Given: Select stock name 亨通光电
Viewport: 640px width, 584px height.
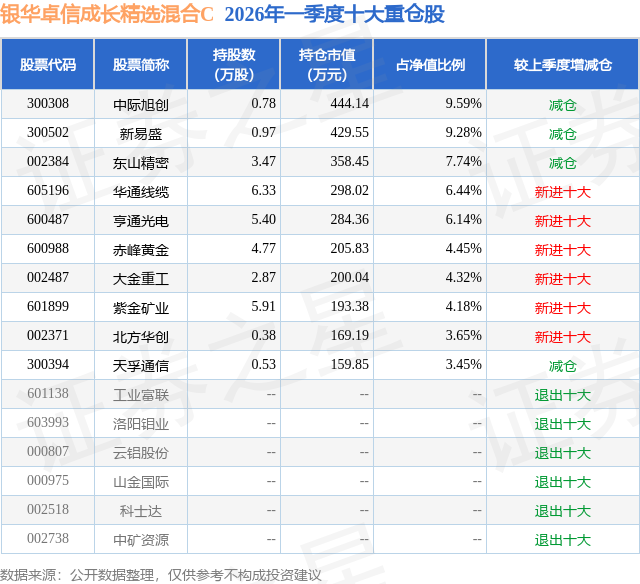Looking at the screenshot, I should tap(141, 221).
